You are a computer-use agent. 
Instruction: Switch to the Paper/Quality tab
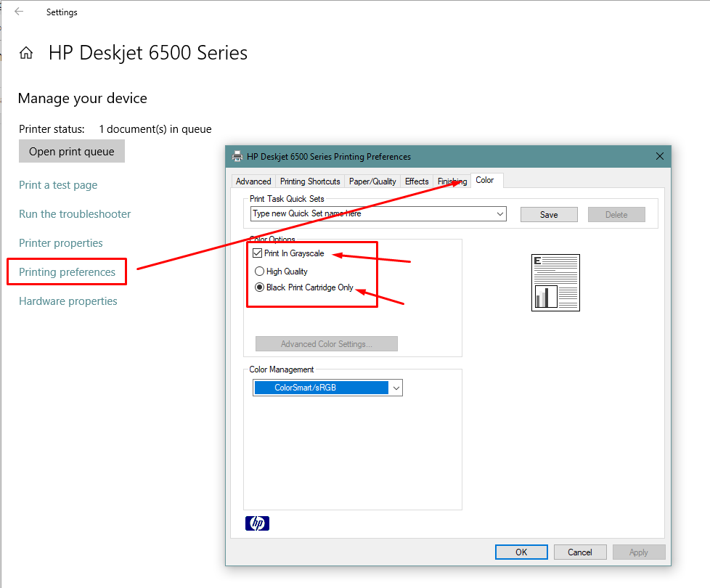click(x=372, y=181)
